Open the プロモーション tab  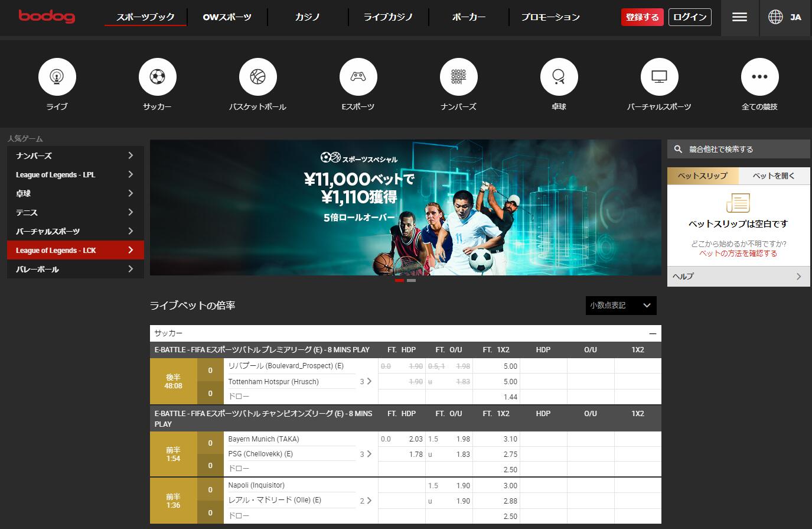pos(550,17)
